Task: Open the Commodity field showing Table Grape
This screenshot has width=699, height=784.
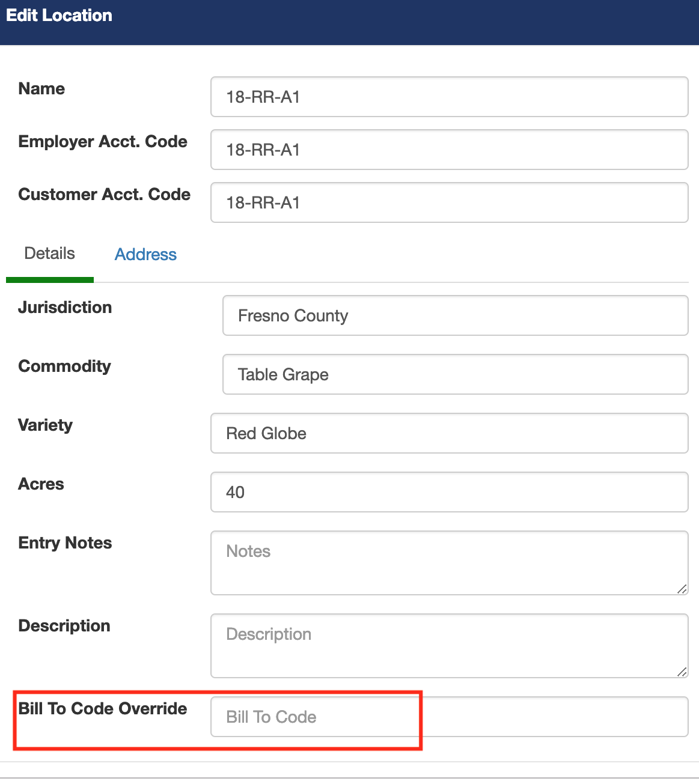Action: (455, 374)
